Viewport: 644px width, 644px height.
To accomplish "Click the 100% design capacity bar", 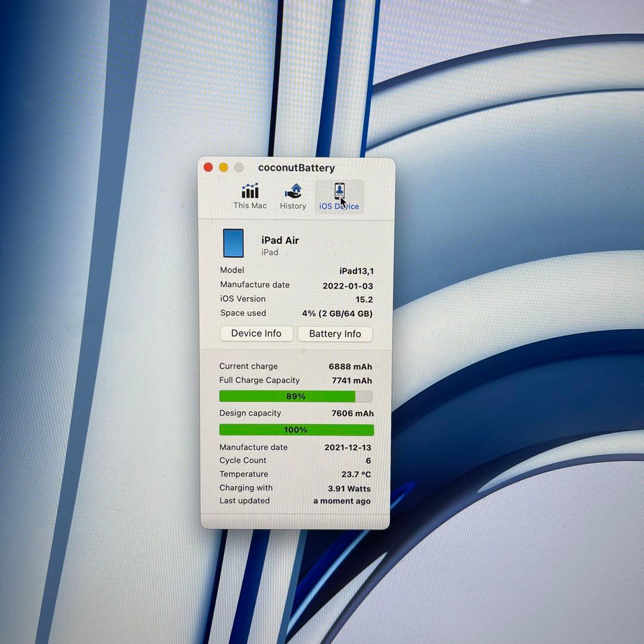I will pos(296,430).
